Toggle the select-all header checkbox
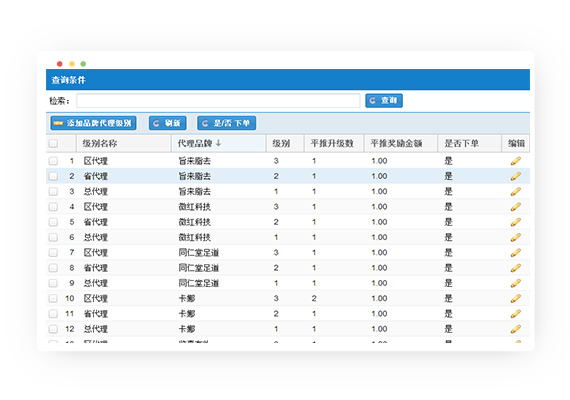Viewport: 570px width, 400px height. tap(53, 143)
